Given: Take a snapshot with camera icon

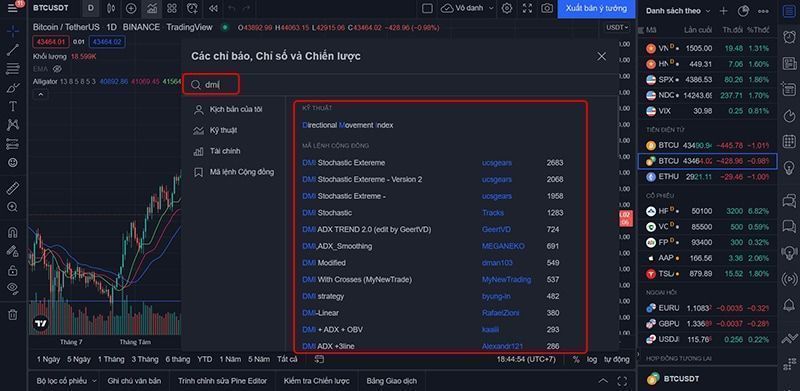Looking at the screenshot, I should click(547, 8).
